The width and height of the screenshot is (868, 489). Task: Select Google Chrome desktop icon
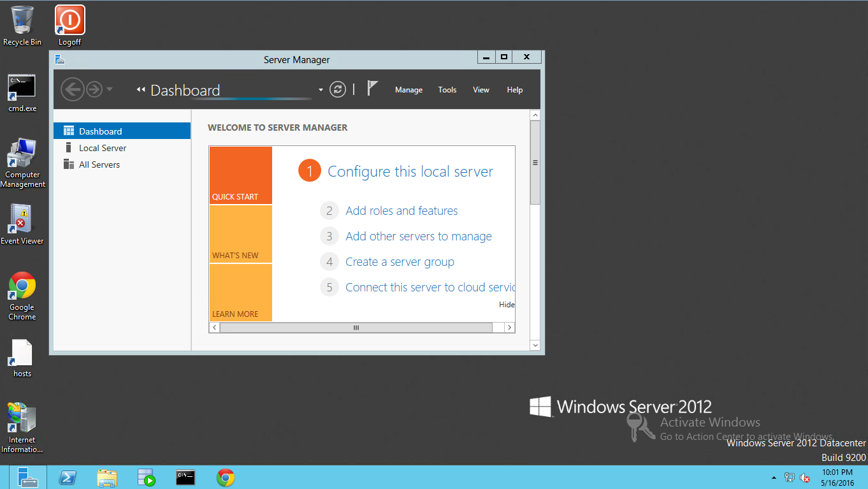point(22,296)
